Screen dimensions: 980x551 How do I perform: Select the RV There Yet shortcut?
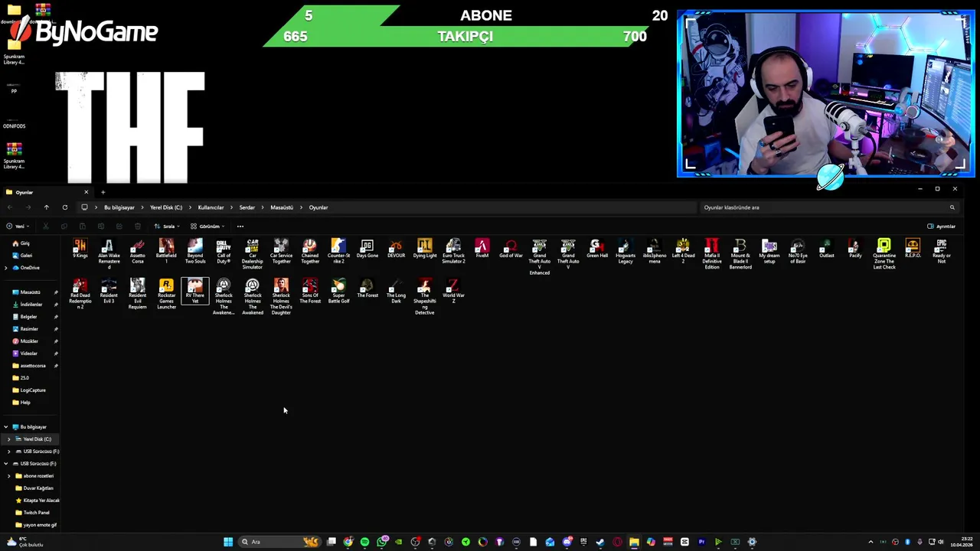coord(195,291)
